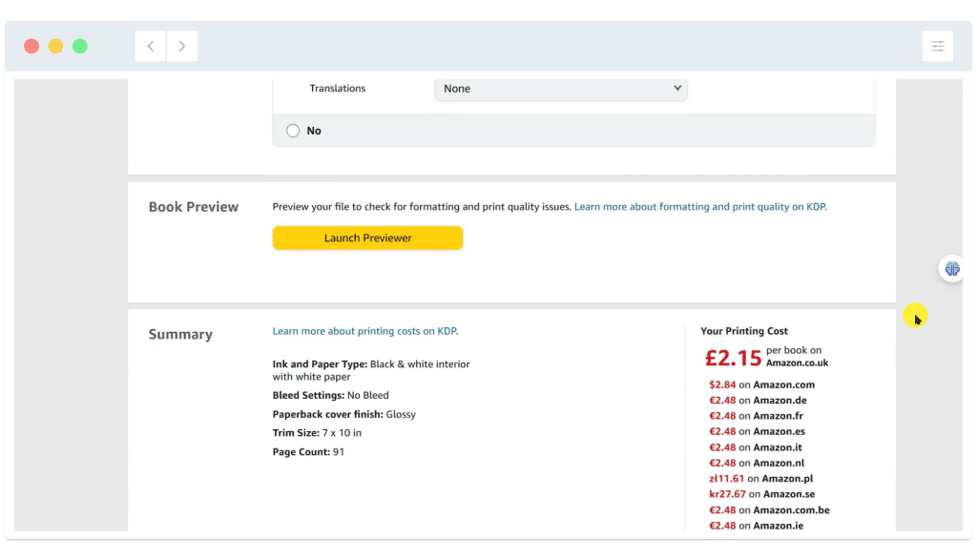
Task: Click the red close window dot
Action: click(x=31, y=46)
